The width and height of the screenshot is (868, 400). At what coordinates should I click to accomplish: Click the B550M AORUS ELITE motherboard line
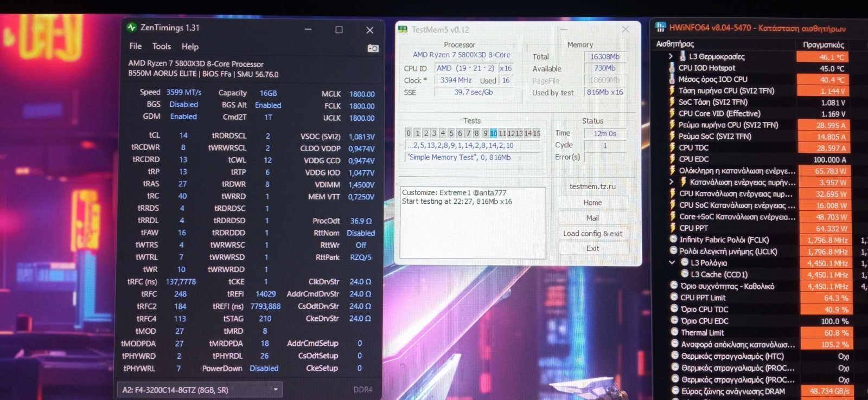[203, 74]
